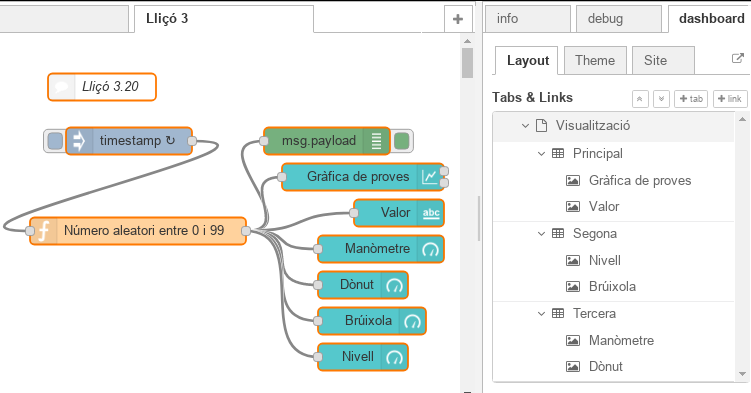The height and width of the screenshot is (393, 751).
Task: Collapse the Tercera group
Action: (x=541, y=314)
